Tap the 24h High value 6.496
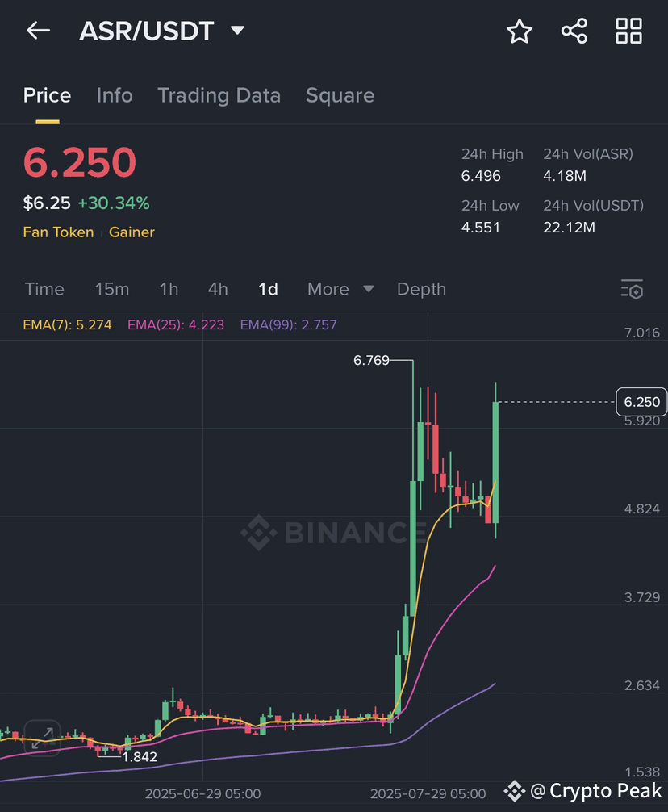668x812 pixels. coord(481,176)
